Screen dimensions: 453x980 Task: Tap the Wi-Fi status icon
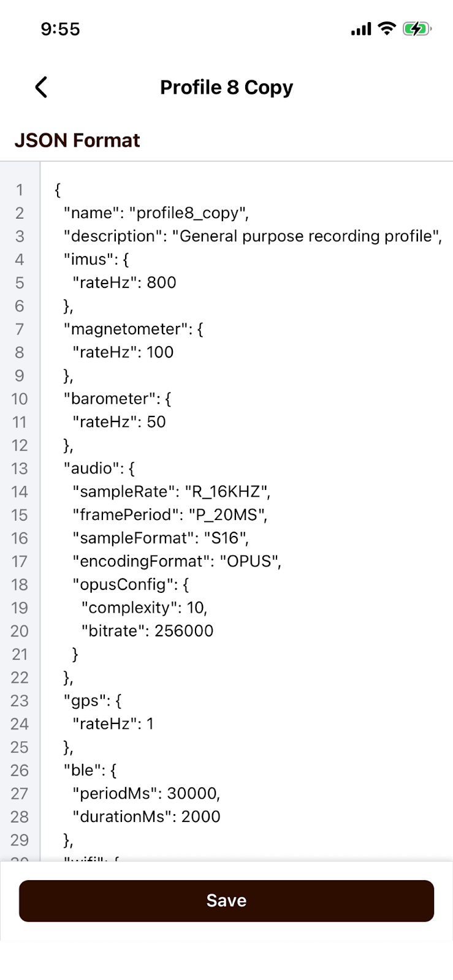tap(386, 28)
